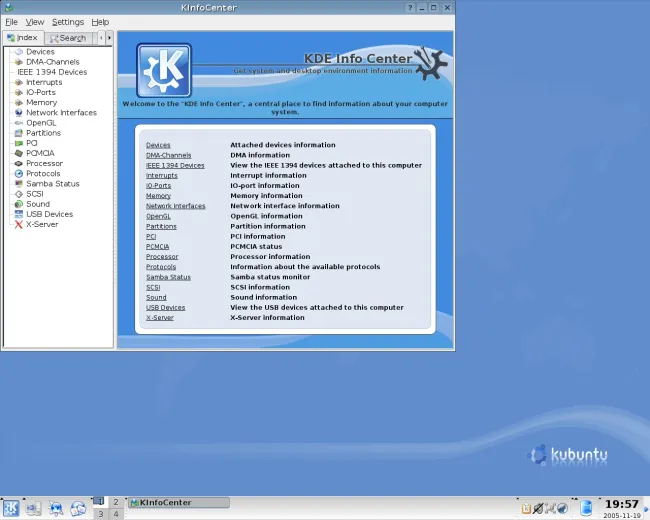This screenshot has height=520, width=650.
Task: Open the Network Interfaces link on the welcome page
Action: coord(175,206)
